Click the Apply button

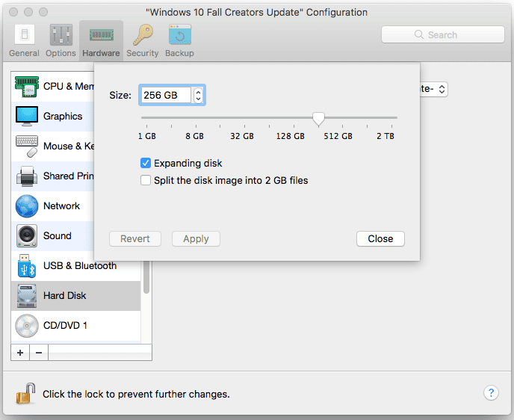pos(196,238)
